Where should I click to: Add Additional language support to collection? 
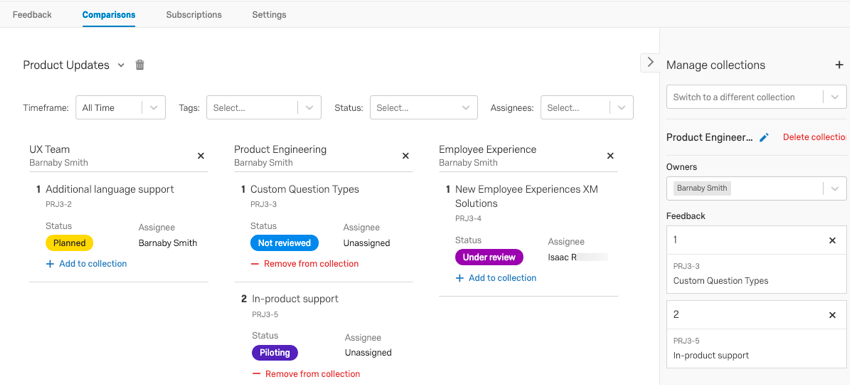pos(87,264)
